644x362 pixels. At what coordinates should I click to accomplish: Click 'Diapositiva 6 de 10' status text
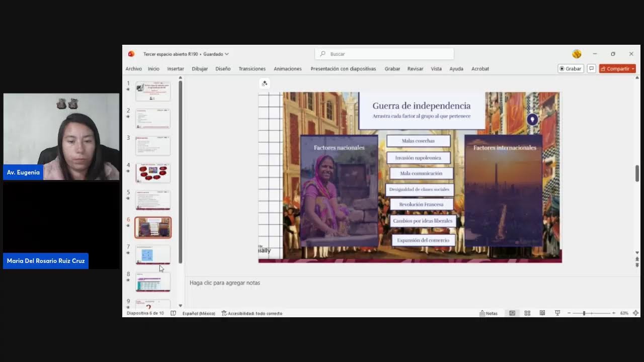click(145, 313)
